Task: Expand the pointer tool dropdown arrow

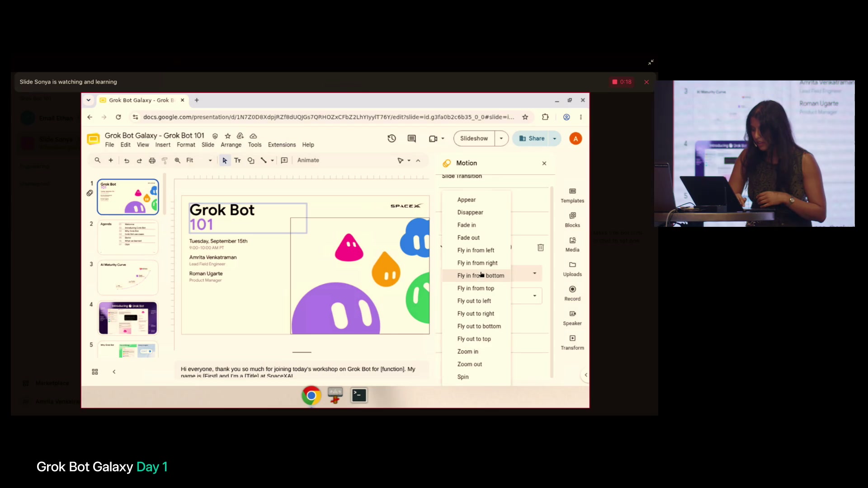Action: pos(409,160)
